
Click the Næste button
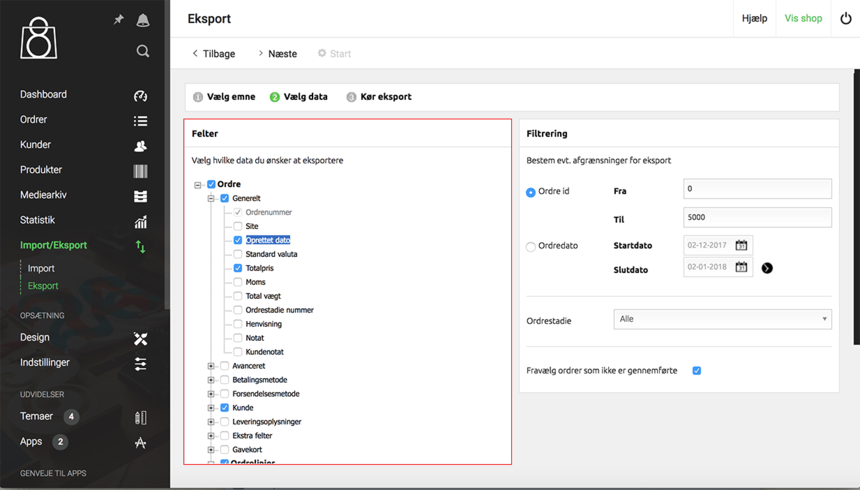(277, 54)
